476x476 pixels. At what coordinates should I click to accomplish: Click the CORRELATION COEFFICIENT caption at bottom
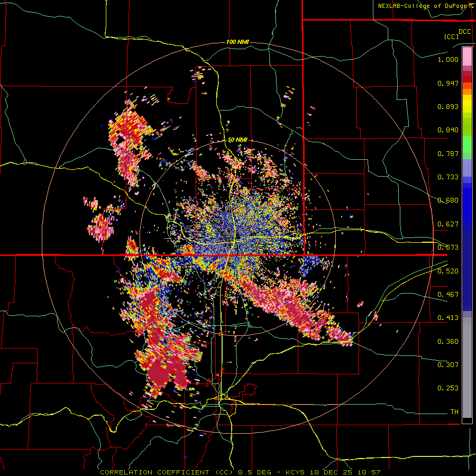240,472
